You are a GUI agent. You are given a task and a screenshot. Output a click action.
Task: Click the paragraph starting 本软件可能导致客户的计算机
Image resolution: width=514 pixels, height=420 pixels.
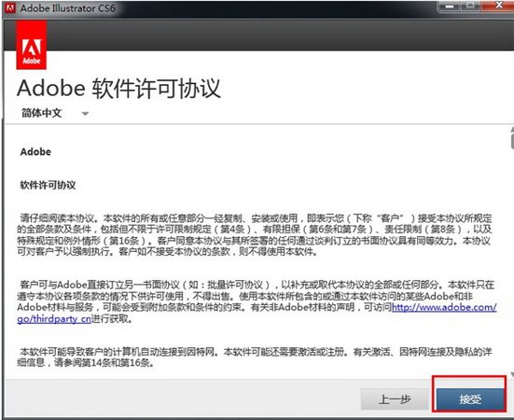pyautogui.click(x=255, y=357)
